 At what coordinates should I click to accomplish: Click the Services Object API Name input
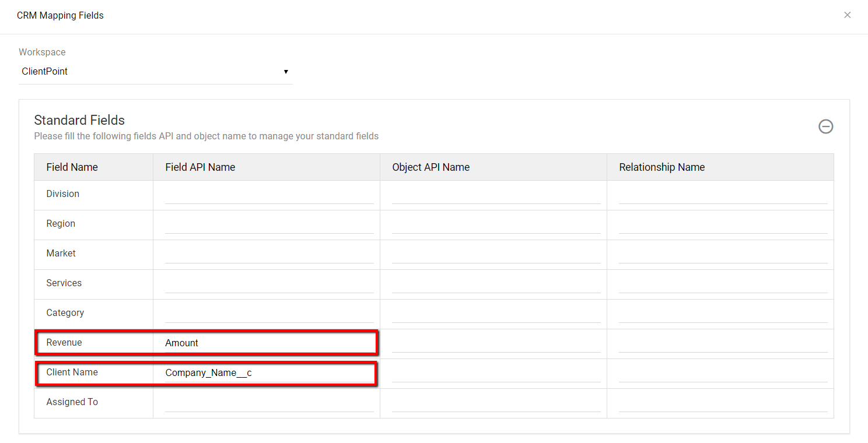click(496, 283)
